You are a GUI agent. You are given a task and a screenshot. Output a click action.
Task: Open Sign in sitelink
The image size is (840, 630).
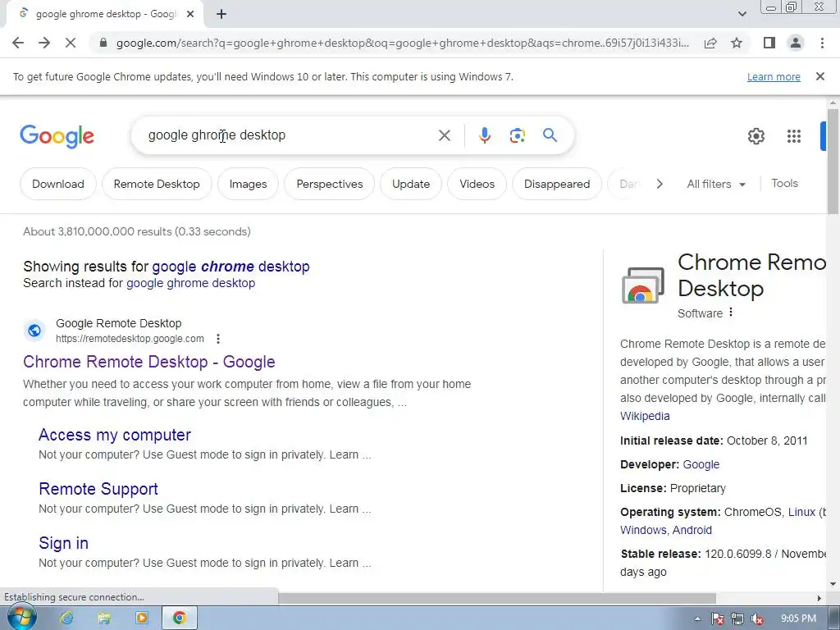point(63,543)
